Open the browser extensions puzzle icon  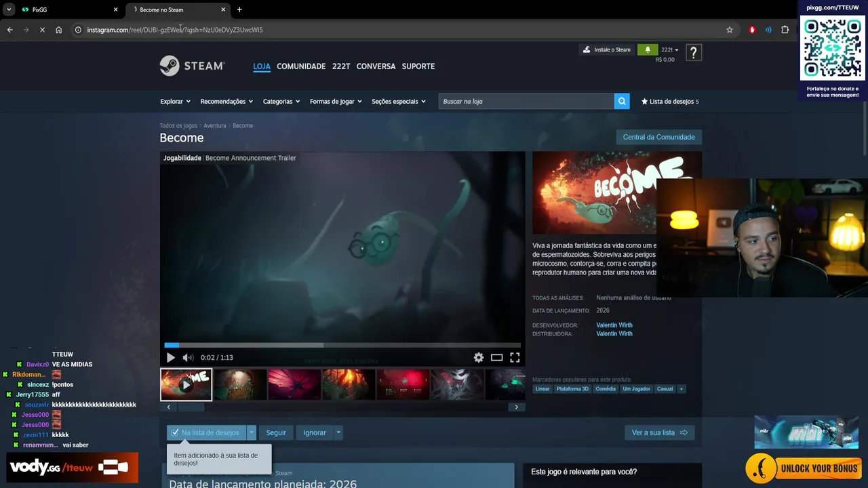[785, 30]
